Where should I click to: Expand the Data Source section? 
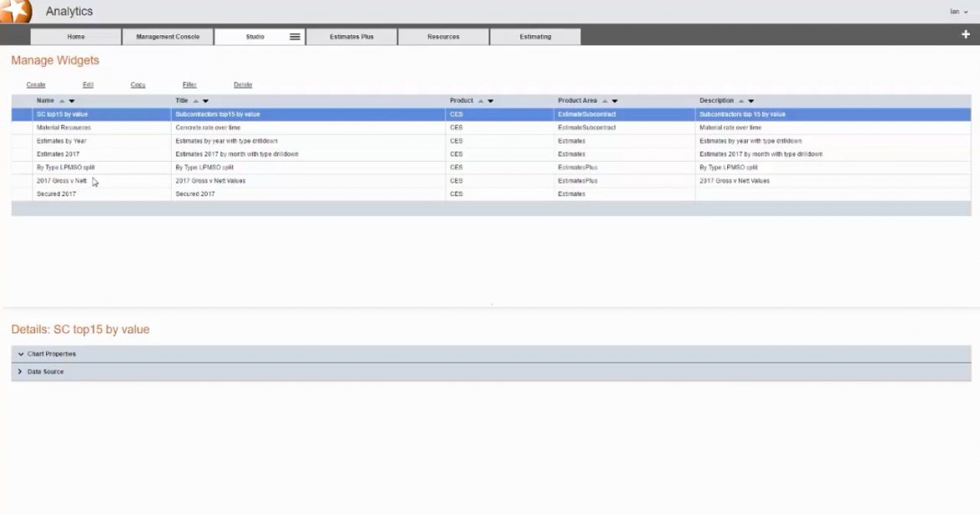click(x=42, y=371)
